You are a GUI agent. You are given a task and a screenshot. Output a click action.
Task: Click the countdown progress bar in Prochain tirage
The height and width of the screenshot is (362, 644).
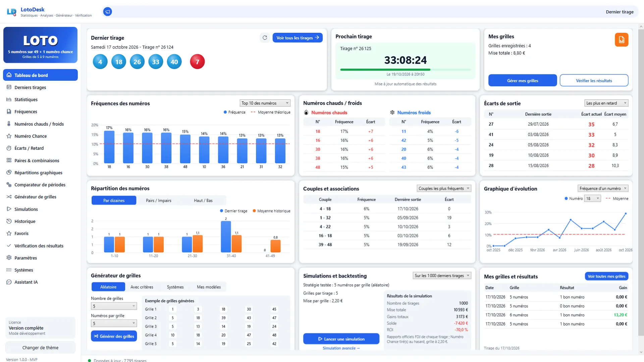point(405,70)
